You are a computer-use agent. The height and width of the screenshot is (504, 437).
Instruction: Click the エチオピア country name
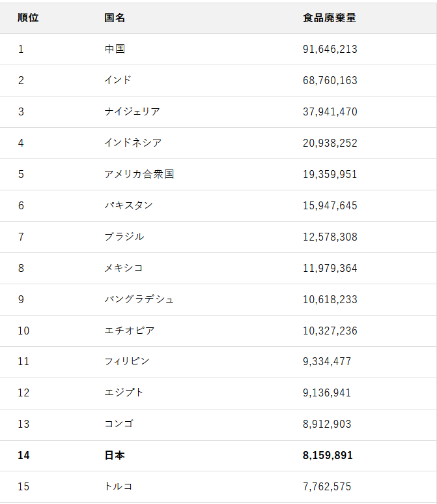point(130,331)
